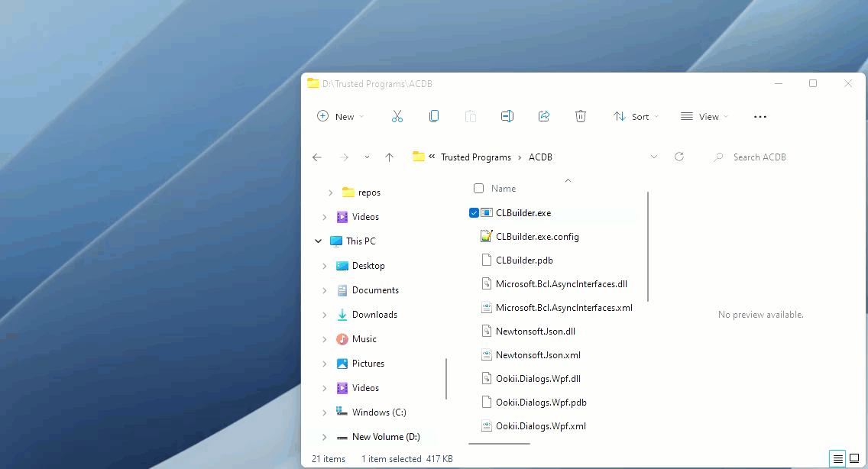Select Newtonsoft.Json.xml file
The image size is (868, 469).
(x=538, y=355)
